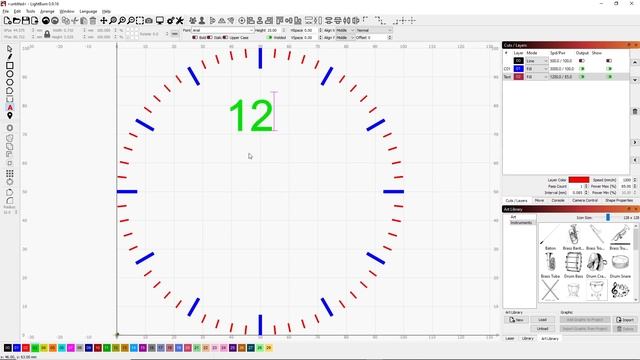The height and width of the screenshot is (360, 640).
Task: Open Mode dropdown for Text layer 02
Action: coord(536,77)
